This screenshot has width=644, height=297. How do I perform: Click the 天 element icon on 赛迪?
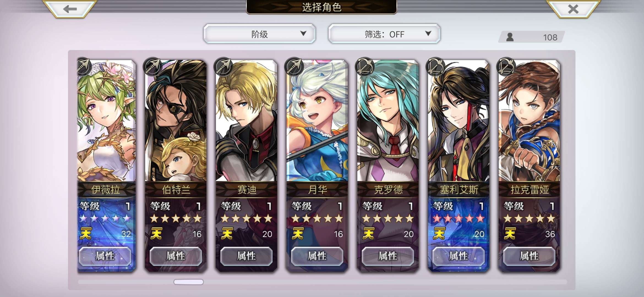tap(227, 234)
